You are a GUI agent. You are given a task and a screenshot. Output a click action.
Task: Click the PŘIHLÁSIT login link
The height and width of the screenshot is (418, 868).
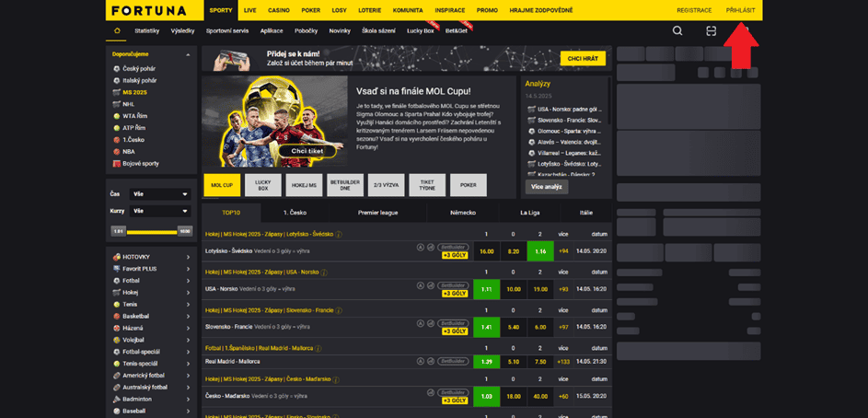pyautogui.click(x=740, y=10)
